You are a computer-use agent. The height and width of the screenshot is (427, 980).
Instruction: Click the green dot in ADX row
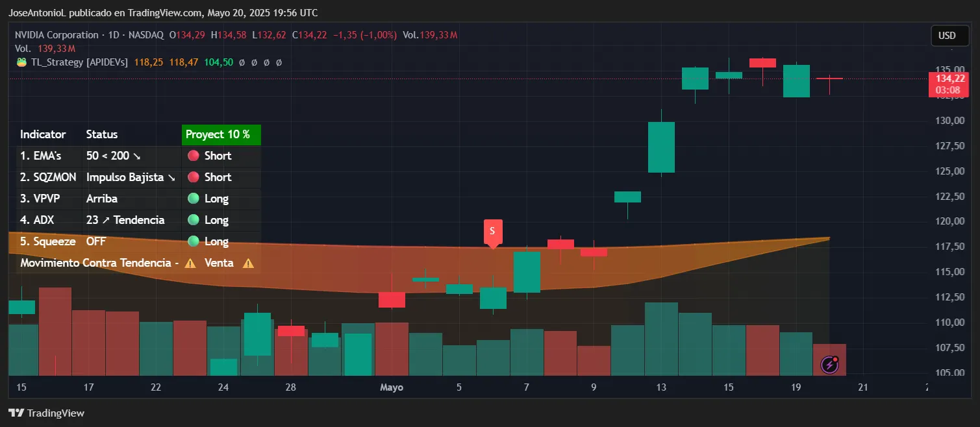193,220
